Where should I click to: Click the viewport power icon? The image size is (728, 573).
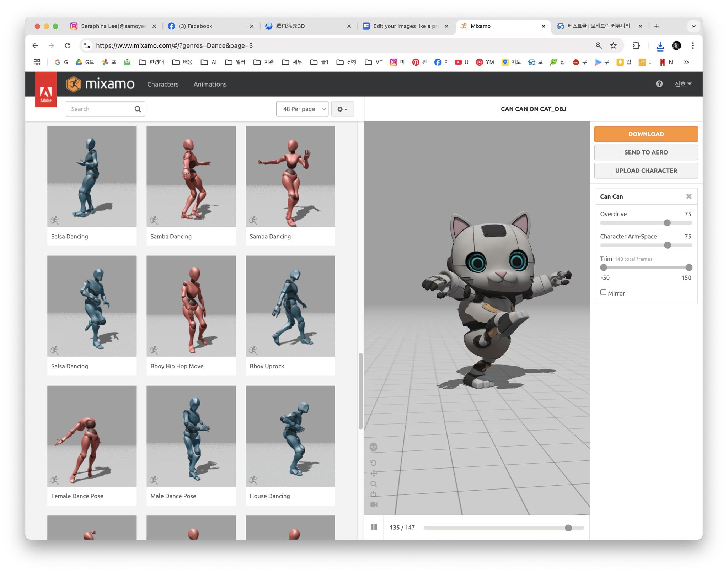[373, 494]
